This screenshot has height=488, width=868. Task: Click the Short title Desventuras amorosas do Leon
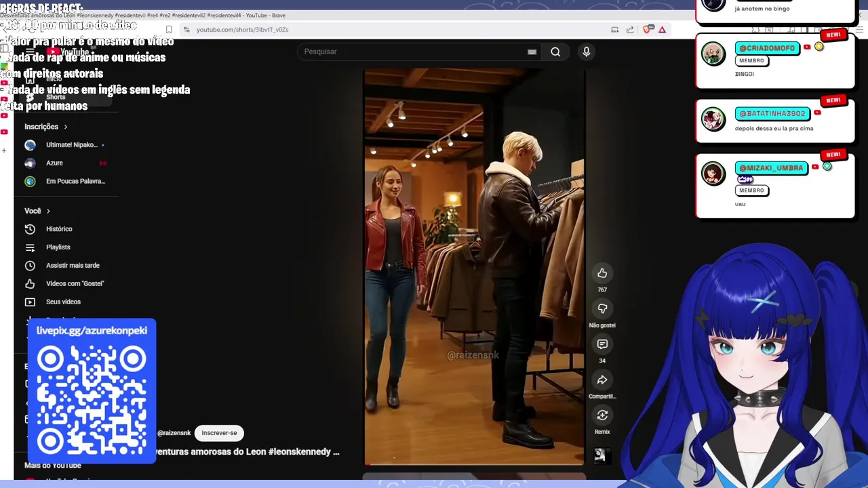pos(248,452)
